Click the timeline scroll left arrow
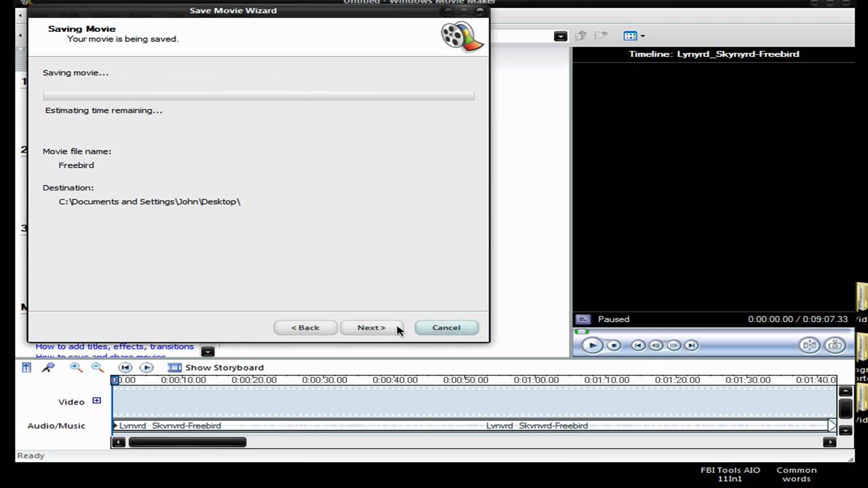This screenshot has height=488, width=868. coord(118,442)
